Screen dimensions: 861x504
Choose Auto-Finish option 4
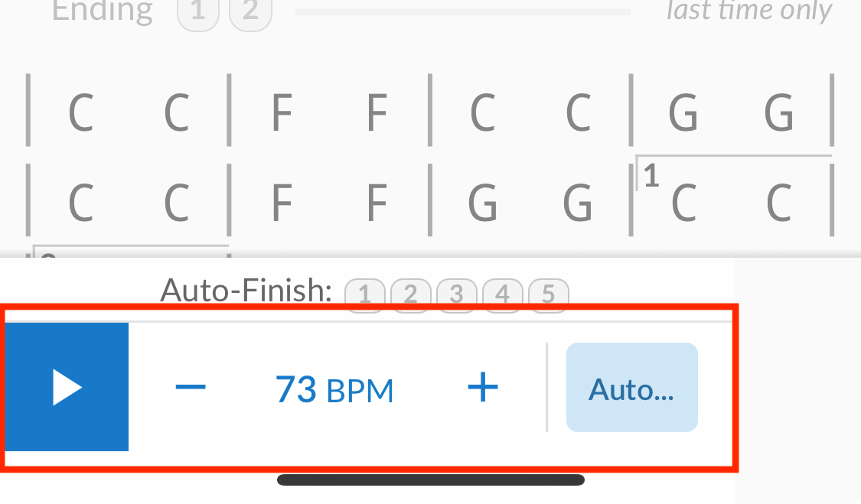[502, 295]
